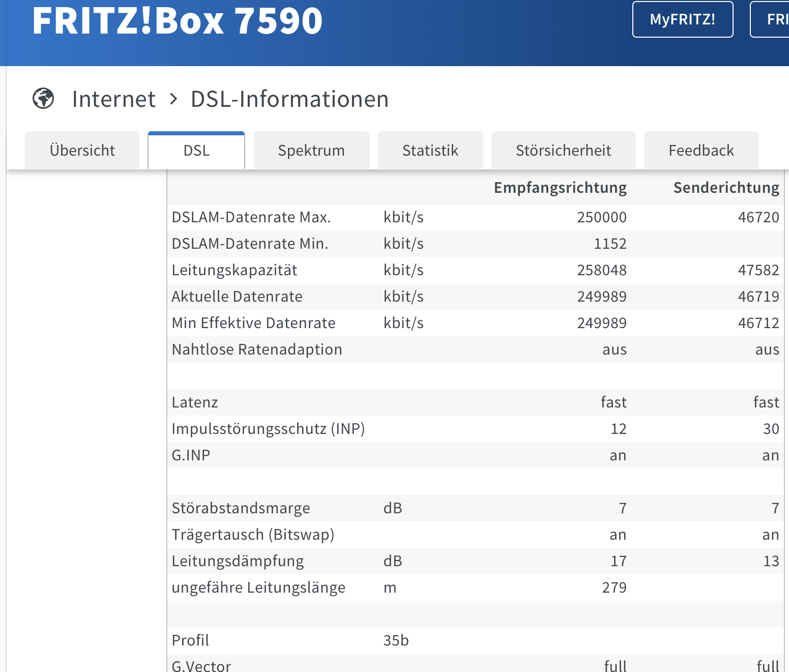This screenshot has height=672, width=789.
Task: Click the Nahtlose Ratenadaption label
Action: [x=257, y=349]
